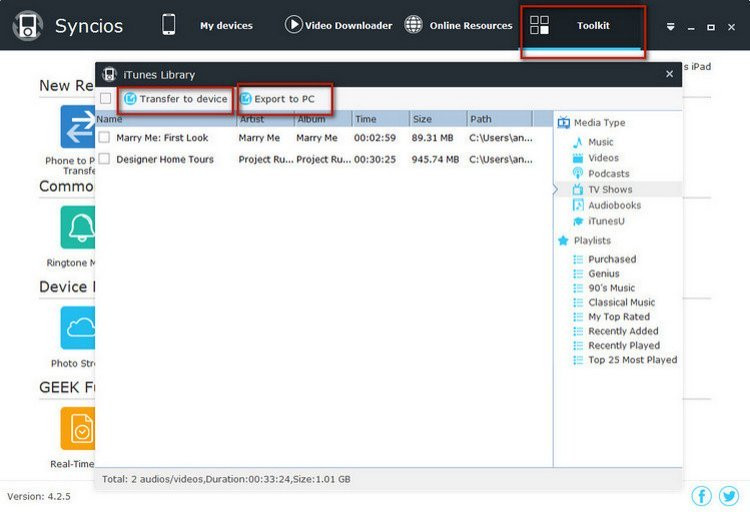
Task: Check the Marry Me: First Look row
Action: click(104, 138)
